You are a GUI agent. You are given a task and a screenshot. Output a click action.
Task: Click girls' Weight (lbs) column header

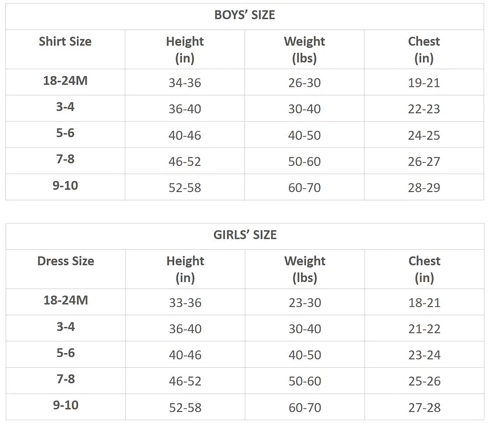point(305,269)
